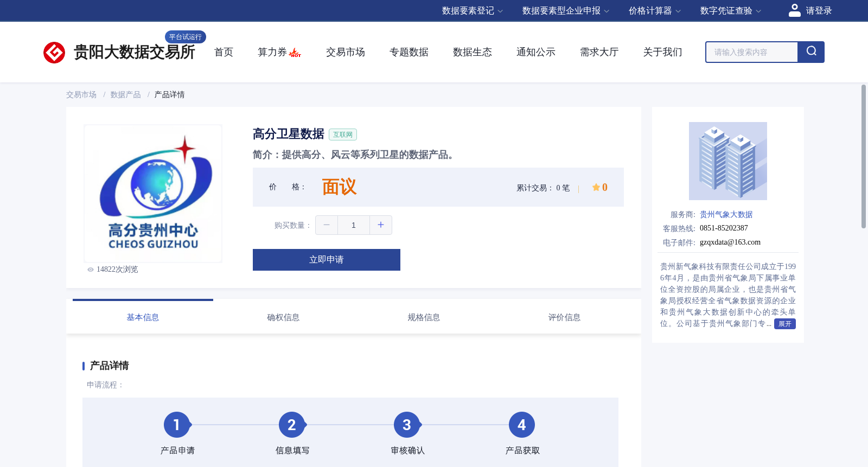Expand company description with 展开 button
Viewport: 868px width, 467px height.
(x=784, y=324)
